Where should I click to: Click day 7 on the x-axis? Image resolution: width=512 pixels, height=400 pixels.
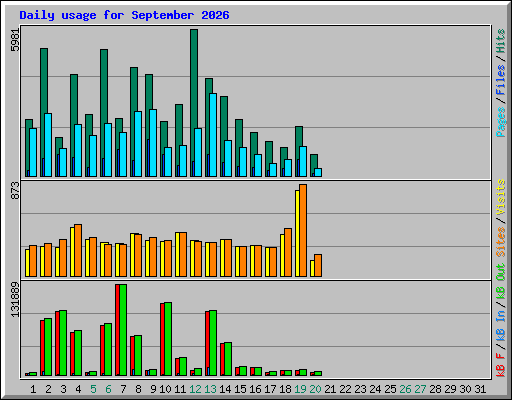pyautogui.click(x=123, y=389)
